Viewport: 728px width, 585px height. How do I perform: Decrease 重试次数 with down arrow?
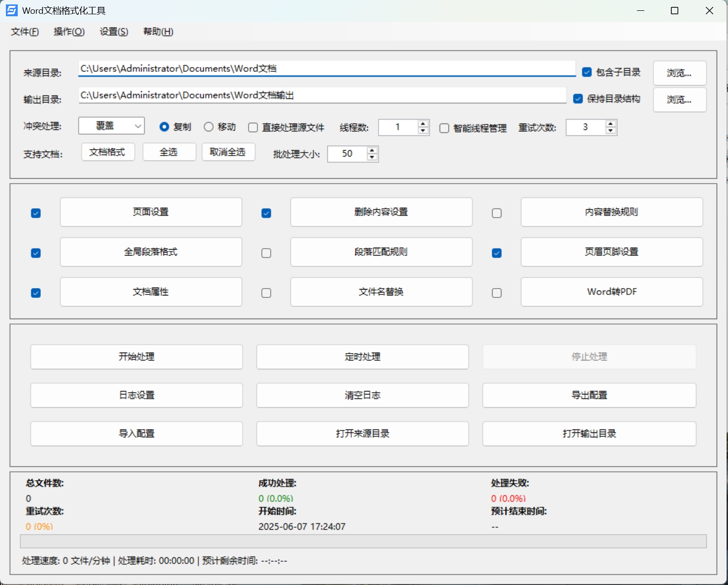point(610,130)
